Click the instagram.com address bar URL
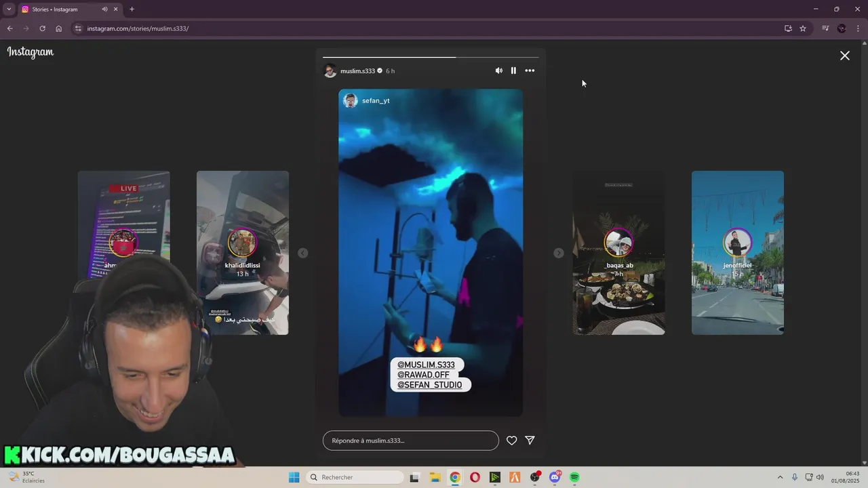868x488 pixels. click(138, 28)
